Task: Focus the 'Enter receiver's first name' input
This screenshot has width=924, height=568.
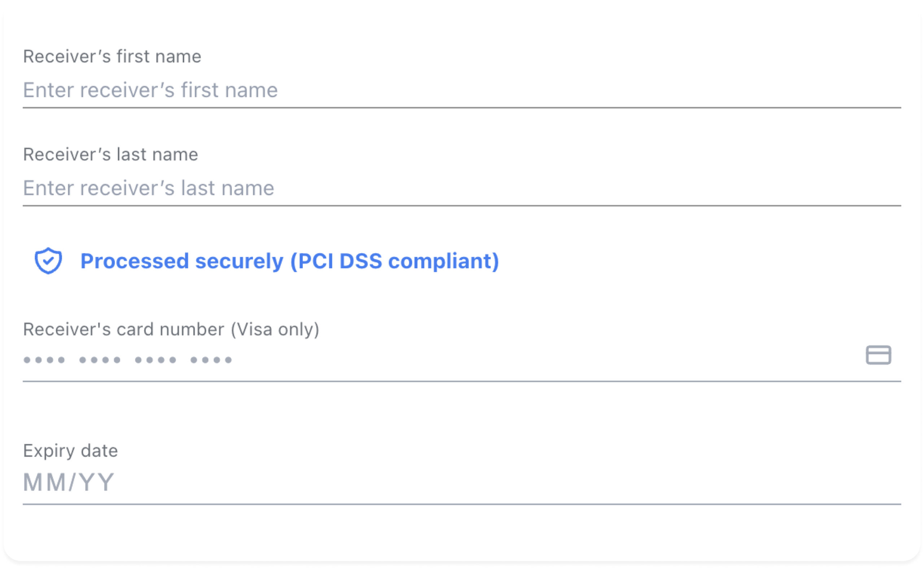Action: coord(462,90)
